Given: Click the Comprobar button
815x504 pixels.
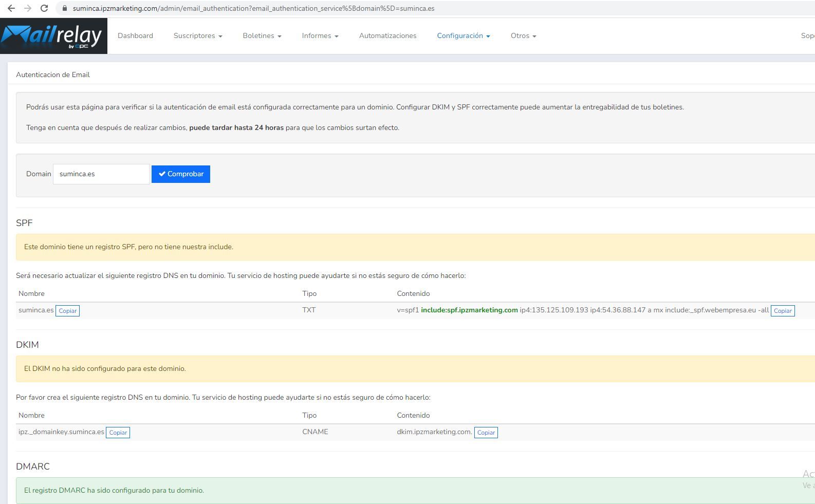Looking at the screenshot, I should click(x=181, y=174).
